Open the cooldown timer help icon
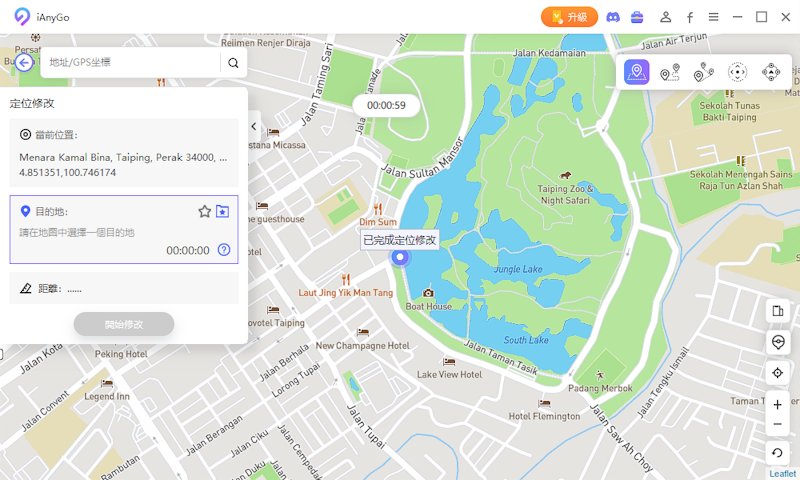The width and height of the screenshot is (800, 480). point(224,250)
